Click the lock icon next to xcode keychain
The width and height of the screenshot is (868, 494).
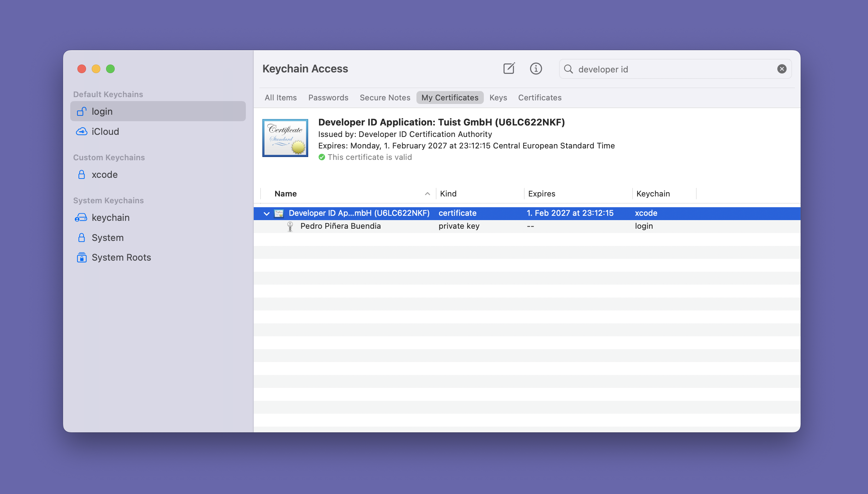tap(81, 175)
